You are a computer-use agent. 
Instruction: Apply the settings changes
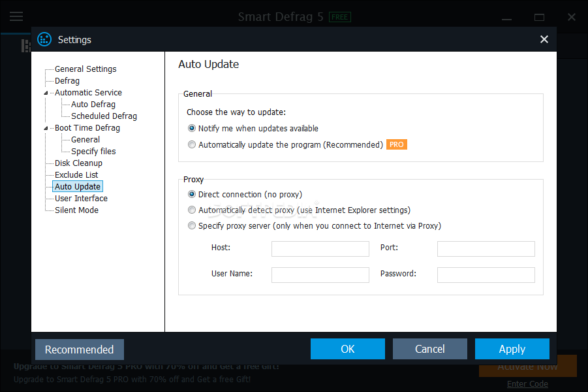(x=512, y=349)
